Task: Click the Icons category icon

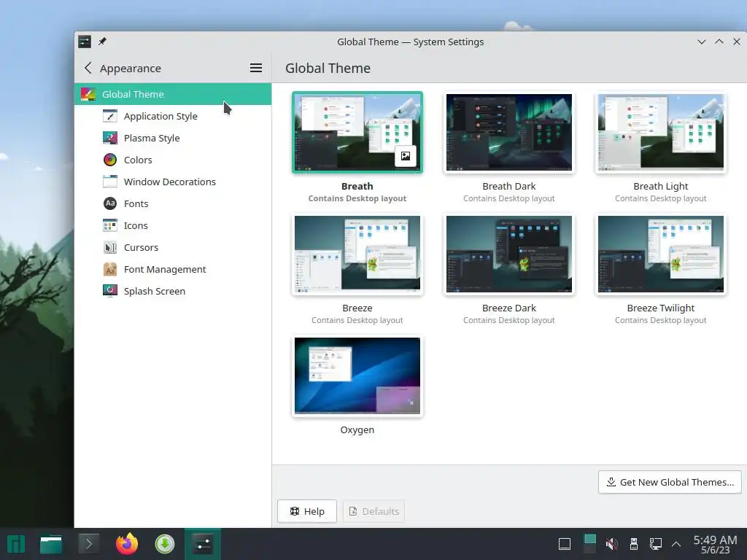Action: click(x=110, y=226)
